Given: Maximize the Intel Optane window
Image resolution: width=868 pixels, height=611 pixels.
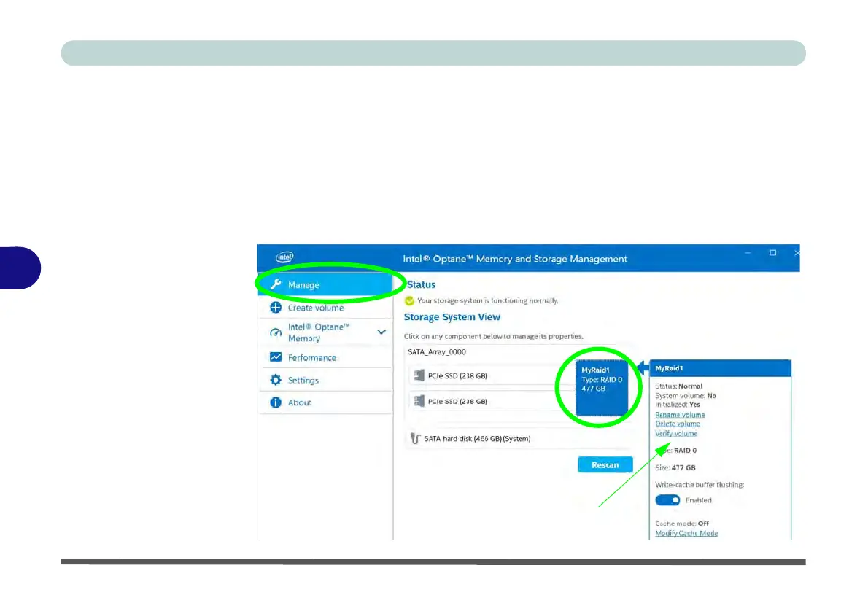Looking at the screenshot, I should pos(772,253).
